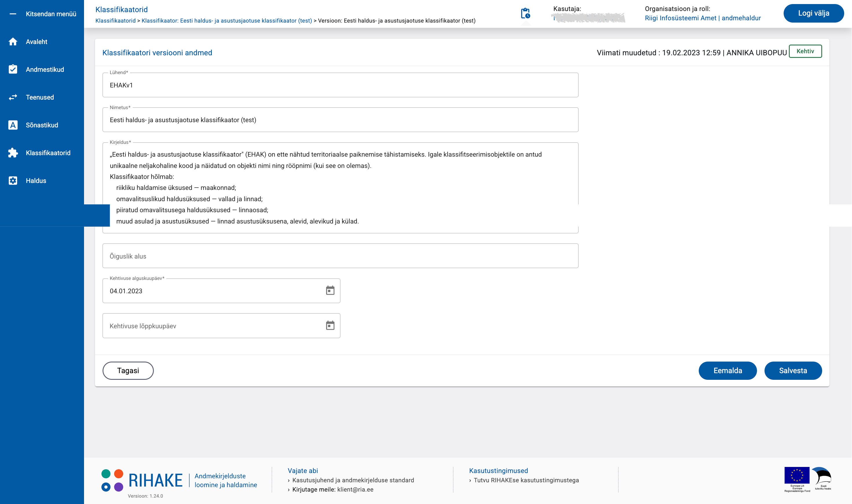Click the Andmestikud clipboard-check icon
852x504 pixels.
pyautogui.click(x=13, y=69)
